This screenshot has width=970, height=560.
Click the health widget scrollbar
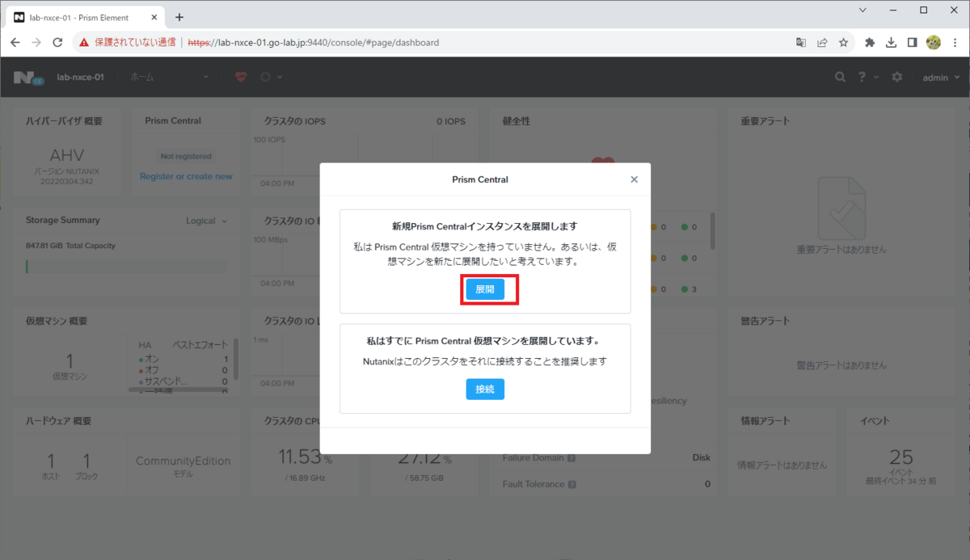tap(712, 231)
